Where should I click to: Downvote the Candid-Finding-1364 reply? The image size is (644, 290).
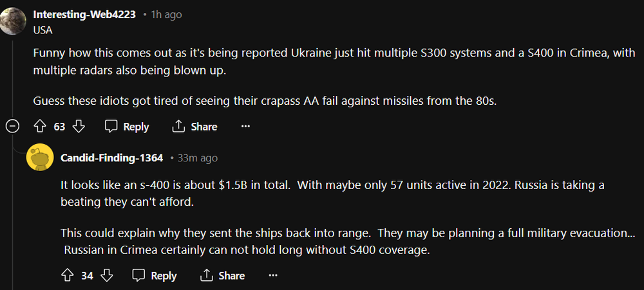[x=107, y=276]
